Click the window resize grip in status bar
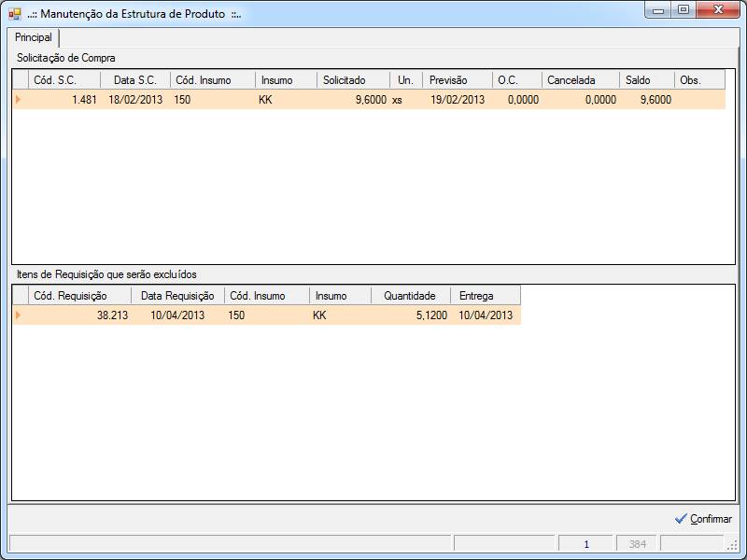The width and height of the screenshot is (747, 560). (731, 546)
